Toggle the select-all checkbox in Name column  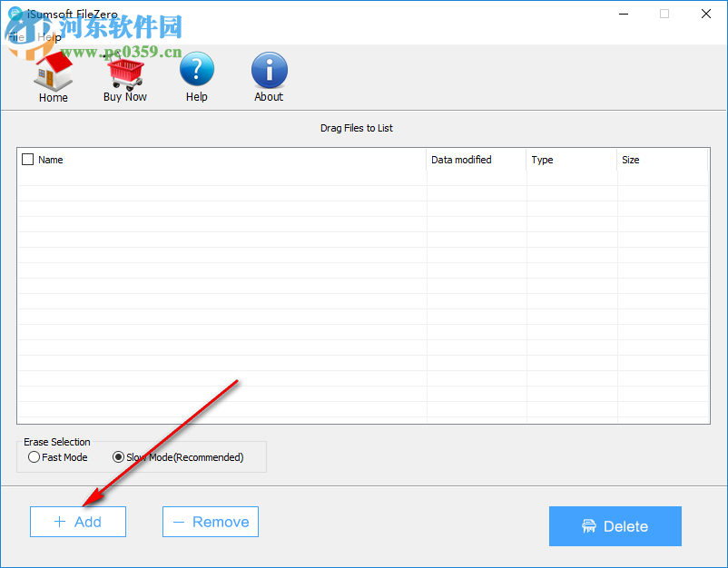(26, 159)
